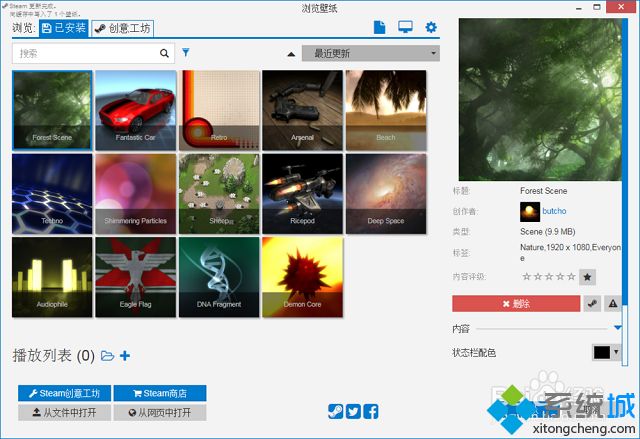640x439 pixels.
Task: Select the Sheep wallpaper
Action: coord(219,194)
